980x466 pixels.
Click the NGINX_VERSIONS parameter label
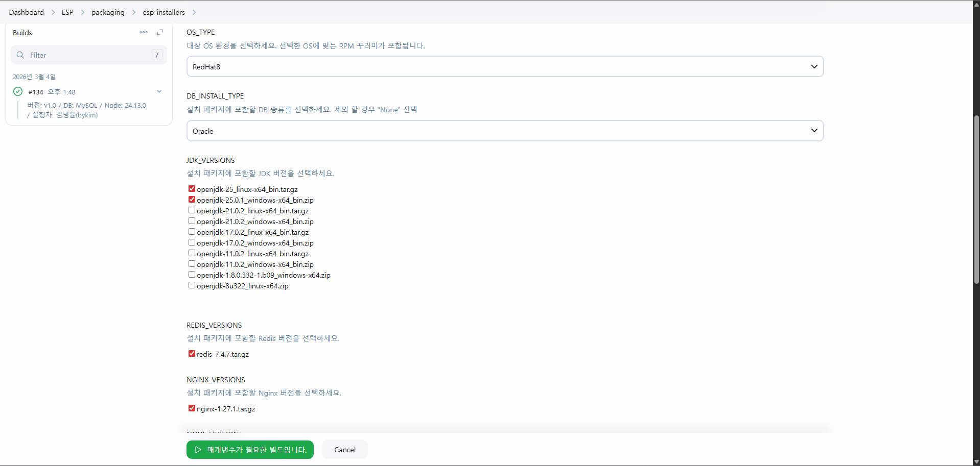216,380
